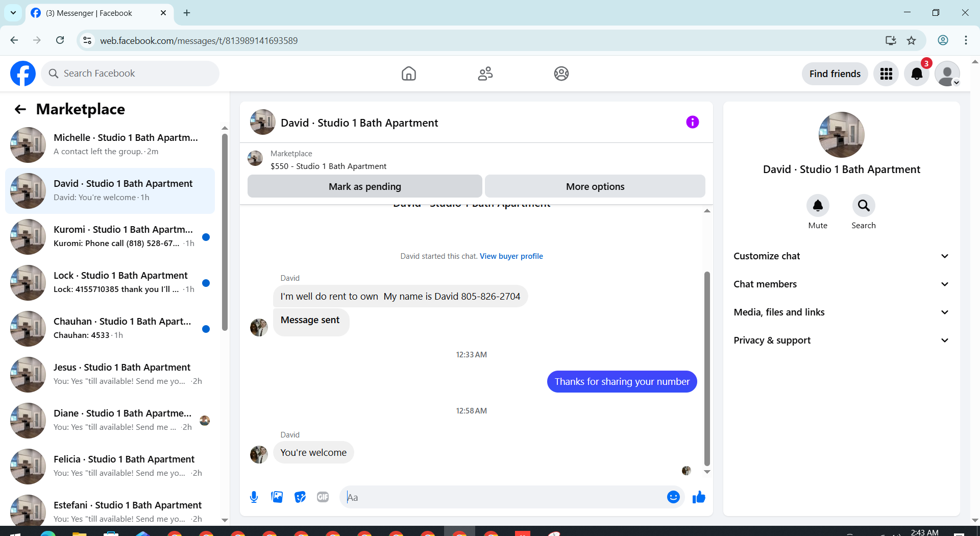Navigate back in browser history
The height and width of the screenshot is (536, 980).
pyautogui.click(x=14, y=40)
